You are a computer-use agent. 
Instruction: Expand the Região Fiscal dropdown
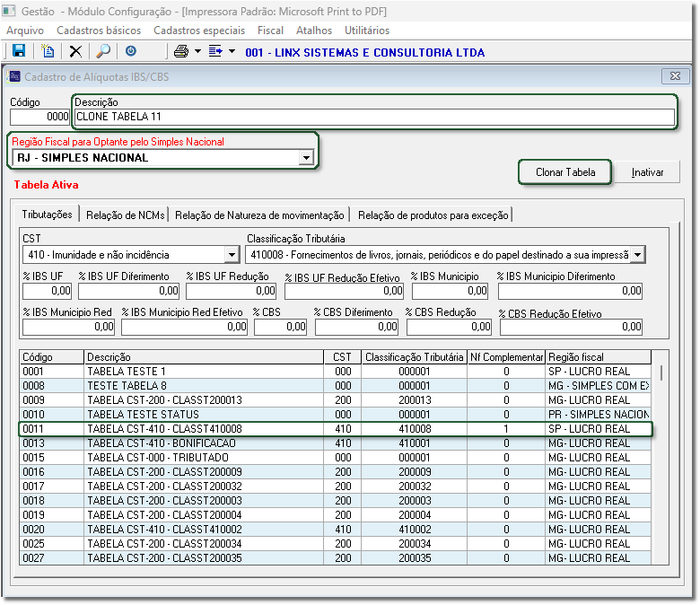[306, 158]
